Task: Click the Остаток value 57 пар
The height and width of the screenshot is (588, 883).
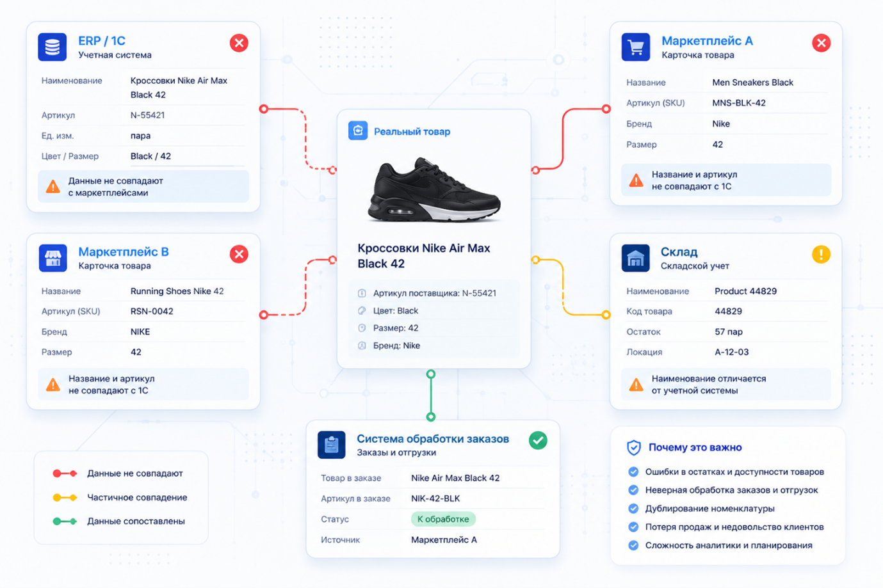Action: pos(729,332)
